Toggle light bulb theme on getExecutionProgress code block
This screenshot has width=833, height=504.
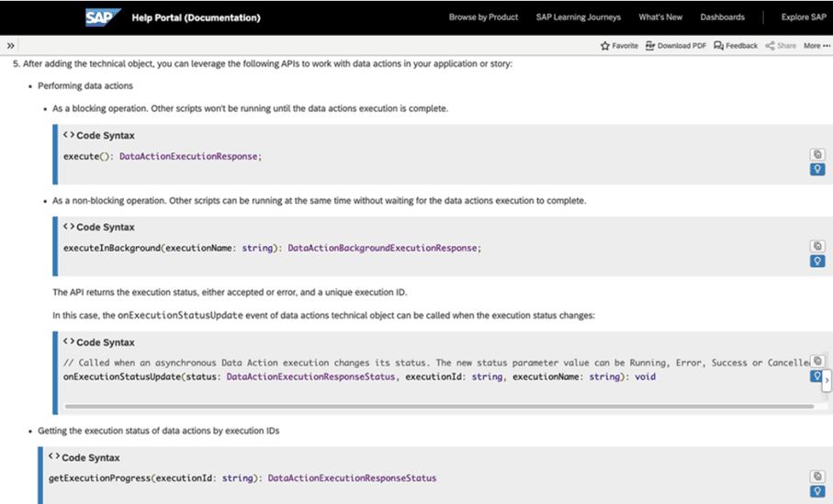(816, 492)
